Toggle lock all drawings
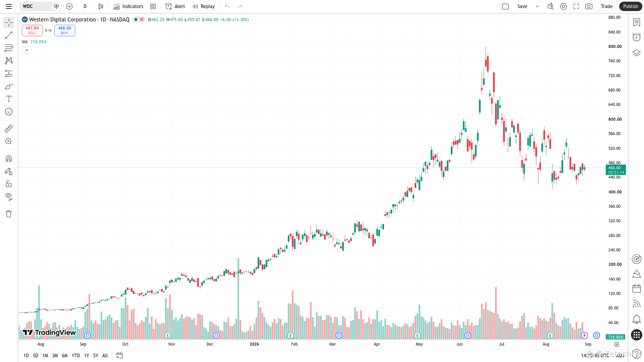Image resolution: width=644 pixels, height=362 pixels. pyautogui.click(x=9, y=184)
